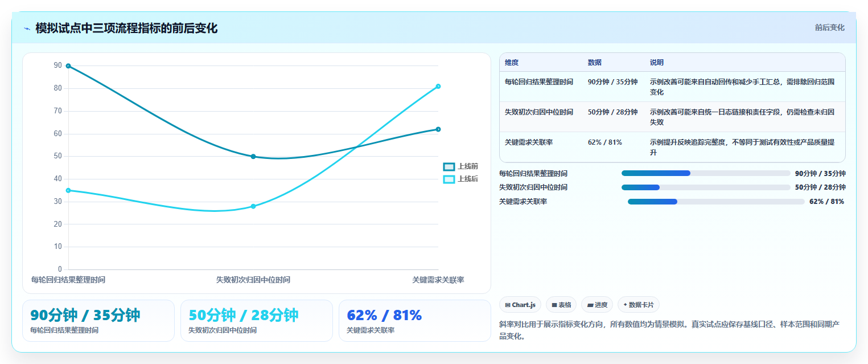This screenshot has height=364, width=868.
Task: Click the 上线后 data point at 35
Action: point(68,190)
